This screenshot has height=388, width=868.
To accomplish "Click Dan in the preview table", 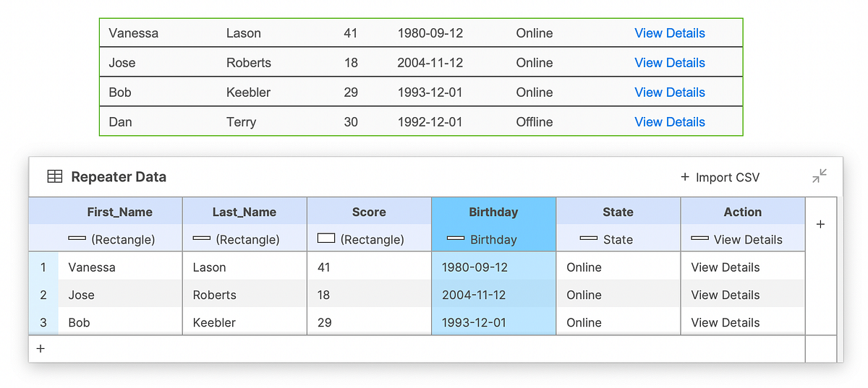I will (x=120, y=122).
